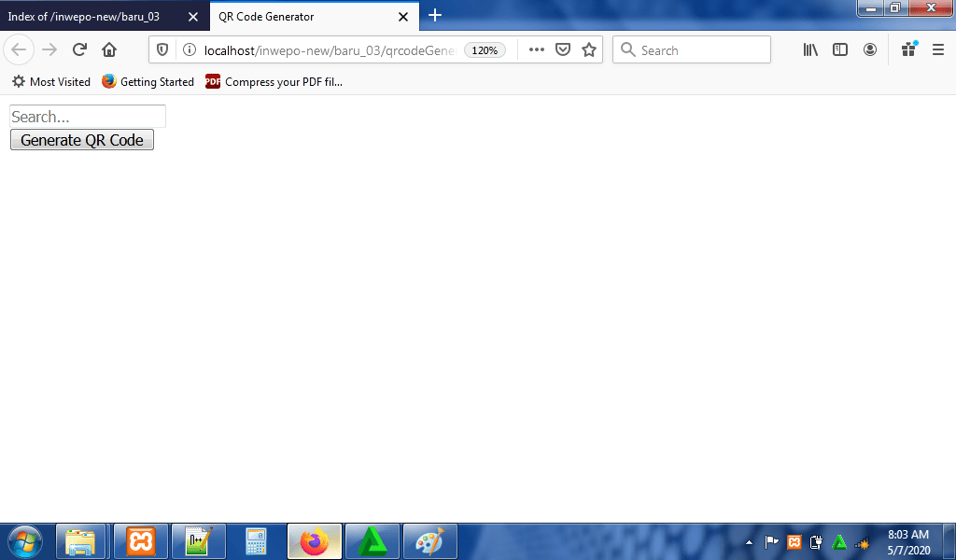Open tracking protection shield in address bar
The image size is (956, 560).
pyautogui.click(x=162, y=50)
